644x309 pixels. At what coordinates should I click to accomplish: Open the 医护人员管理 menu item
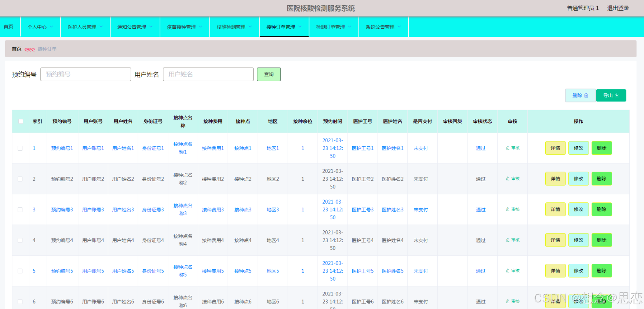pyautogui.click(x=85, y=27)
